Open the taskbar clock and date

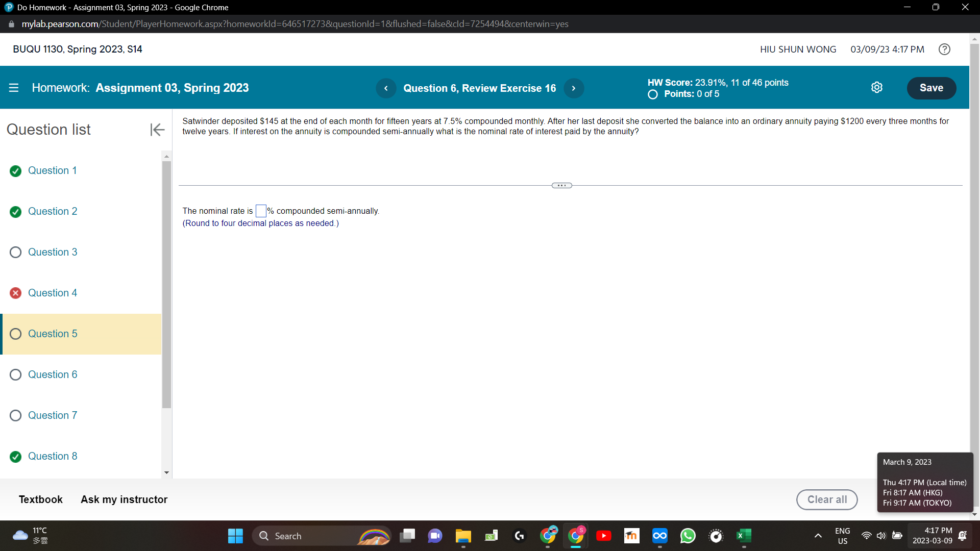[932, 536]
